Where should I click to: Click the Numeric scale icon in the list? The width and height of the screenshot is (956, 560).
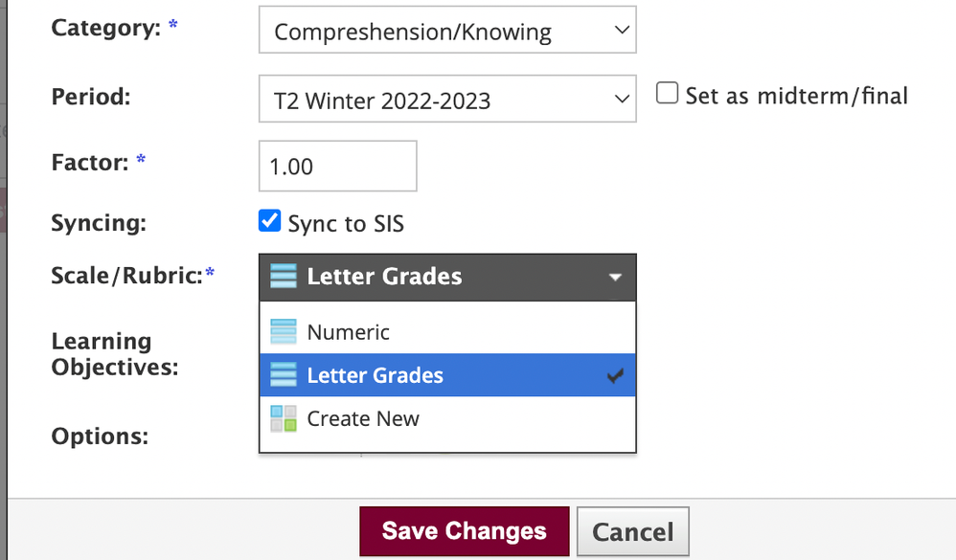pos(284,332)
